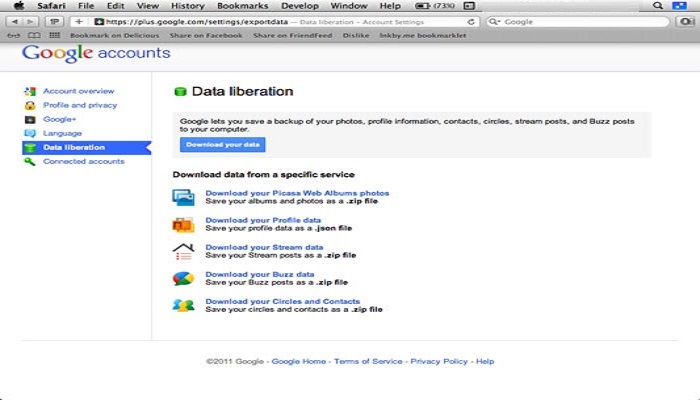Click the Circles and Contacts people icon
Image resolution: width=700 pixels, height=400 pixels.
(183, 306)
